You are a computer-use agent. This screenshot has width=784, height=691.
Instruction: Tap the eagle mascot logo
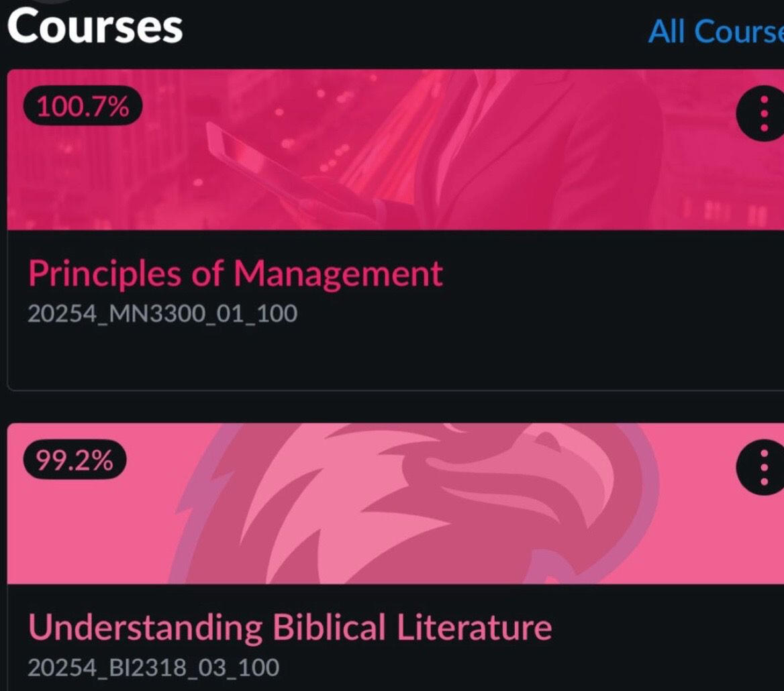(x=414, y=503)
